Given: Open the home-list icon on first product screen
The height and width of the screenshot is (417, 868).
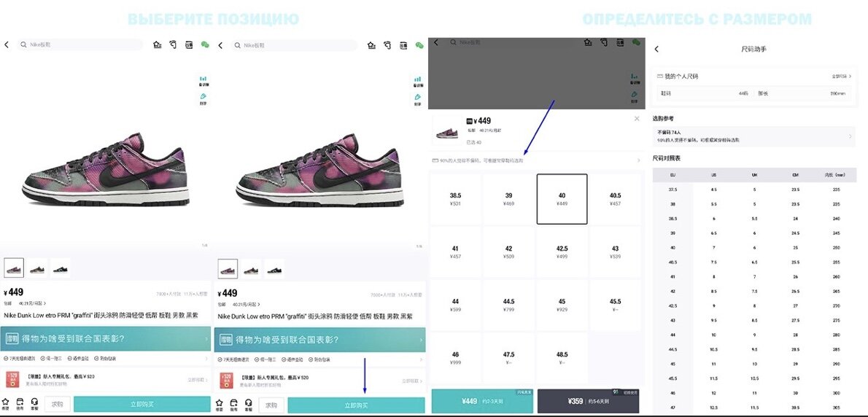Looking at the screenshot, I should tap(158, 44).
